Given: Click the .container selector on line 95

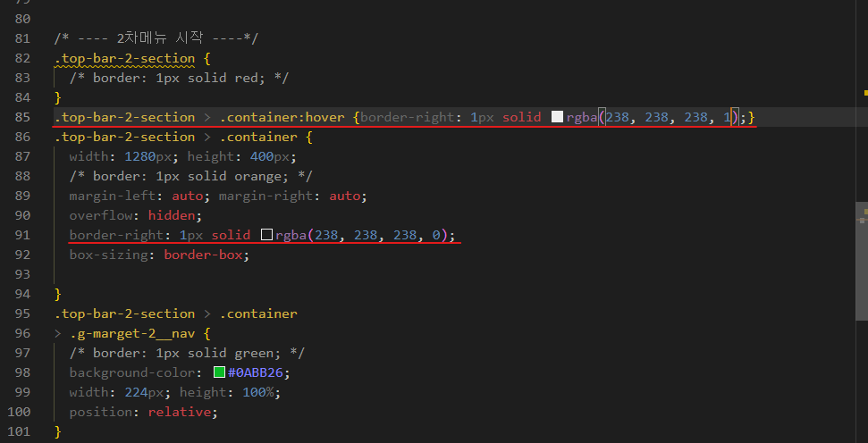Looking at the screenshot, I should pyautogui.click(x=258, y=313).
